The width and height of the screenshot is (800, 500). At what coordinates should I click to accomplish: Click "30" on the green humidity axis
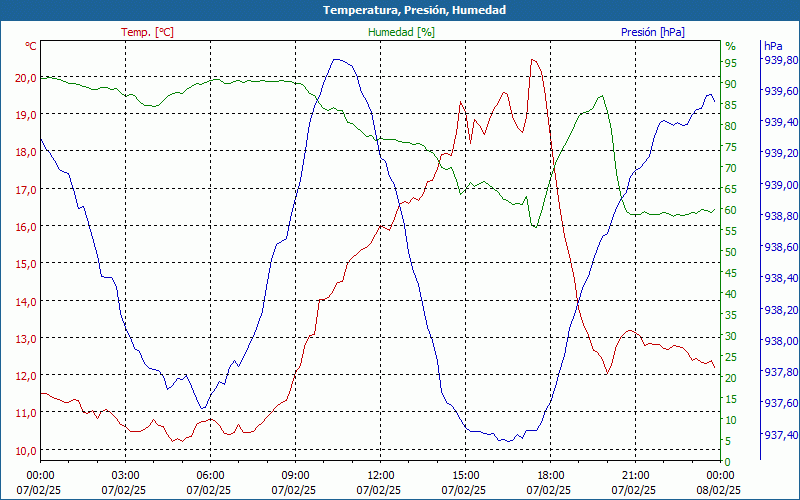[x=731, y=336]
